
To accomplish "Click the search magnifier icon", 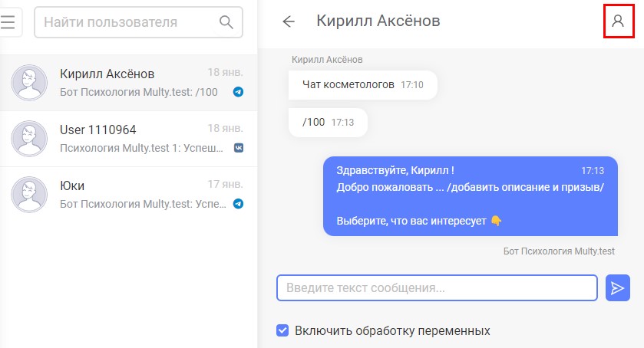I will pos(226,22).
